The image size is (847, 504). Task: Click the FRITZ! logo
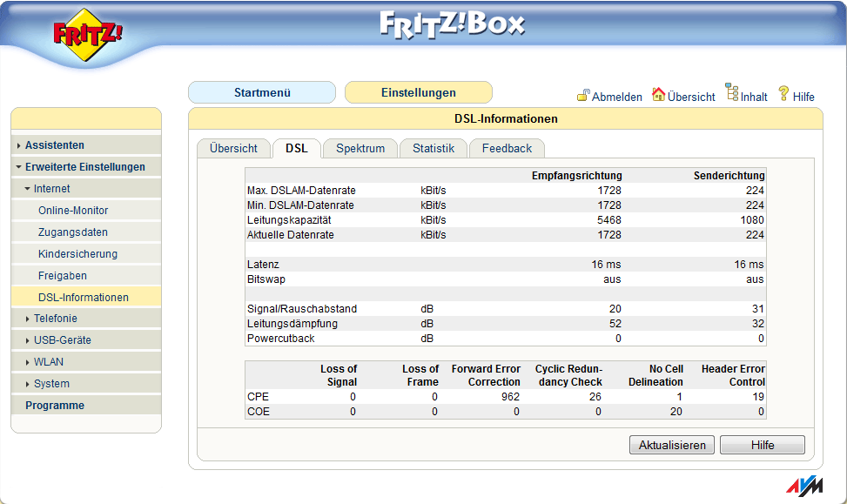[86, 35]
